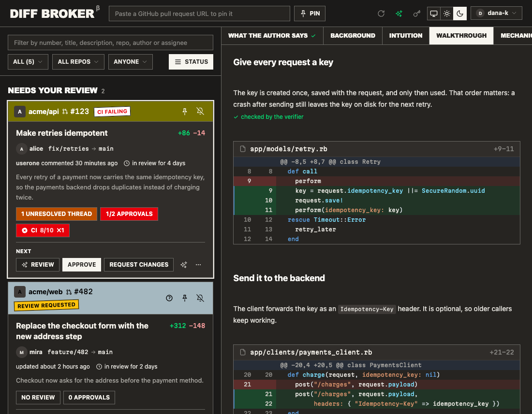This screenshot has height=414, width=532.
Task: Click the refresh icon in the top bar
Action: [381, 14]
